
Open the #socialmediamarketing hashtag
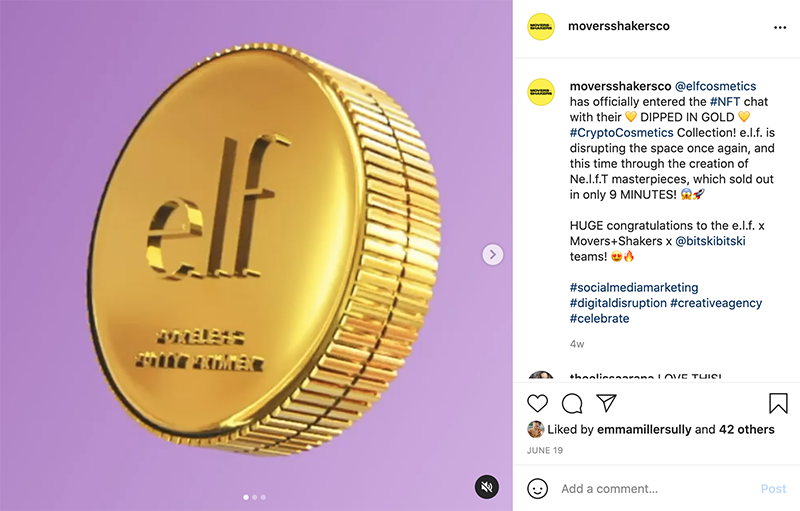[634, 288]
